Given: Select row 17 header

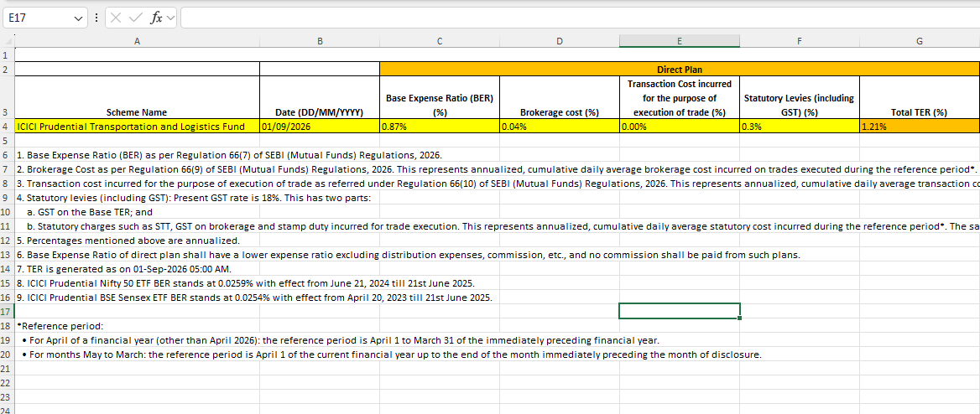Looking at the screenshot, I should pos(7,311).
